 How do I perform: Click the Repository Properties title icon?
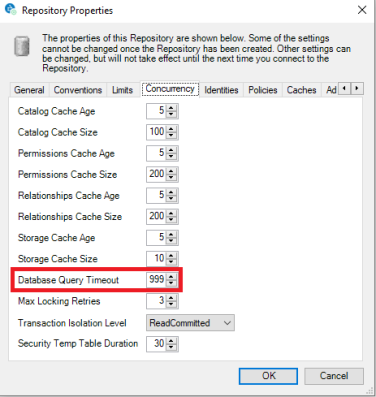[x=10, y=10]
